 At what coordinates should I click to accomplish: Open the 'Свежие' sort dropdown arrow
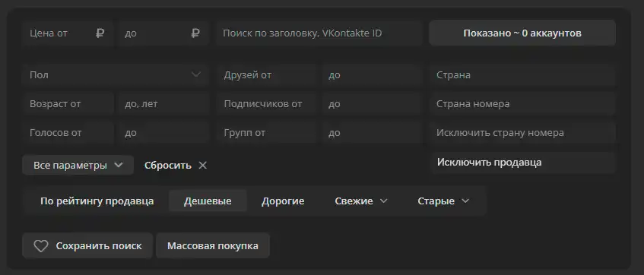[384, 201]
